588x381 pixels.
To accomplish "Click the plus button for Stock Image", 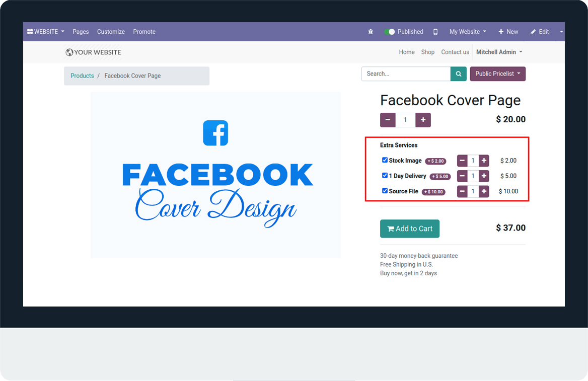I will pos(484,161).
